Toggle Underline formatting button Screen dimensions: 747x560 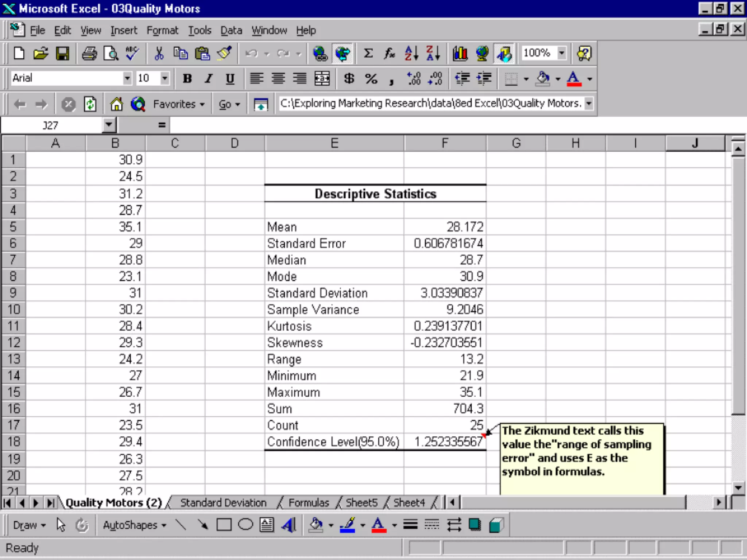[230, 78]
